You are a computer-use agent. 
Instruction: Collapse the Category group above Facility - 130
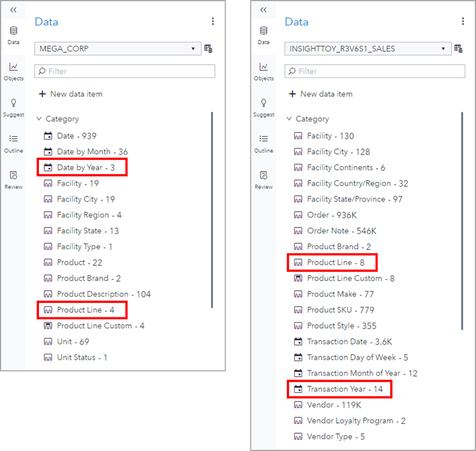pos(289,119)
